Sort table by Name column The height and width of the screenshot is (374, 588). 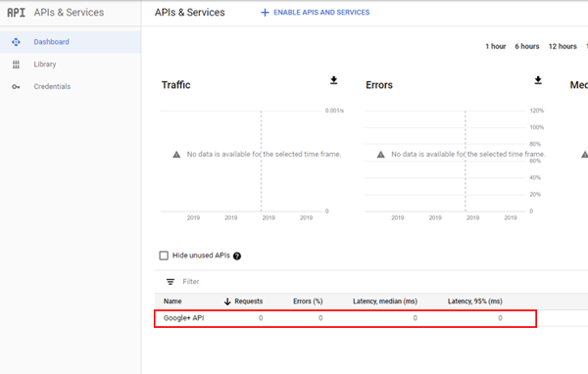(x=172, y=302)
